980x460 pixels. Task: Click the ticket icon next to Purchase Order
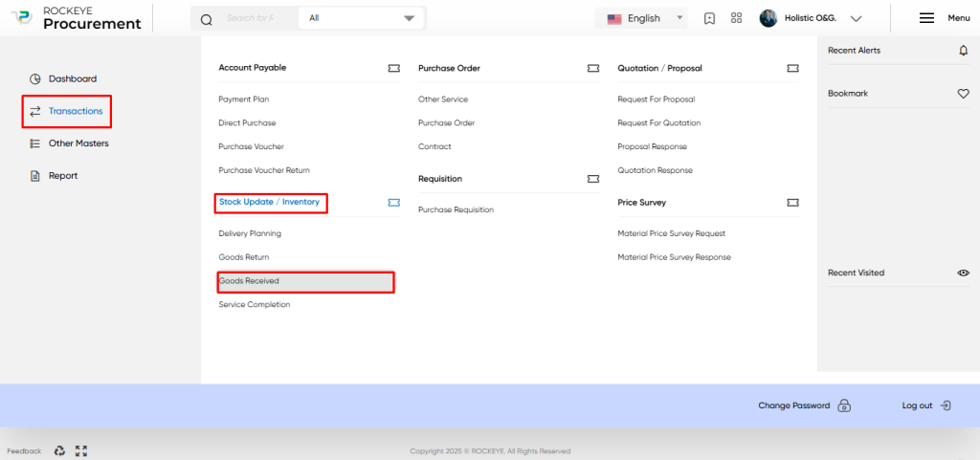593,68
